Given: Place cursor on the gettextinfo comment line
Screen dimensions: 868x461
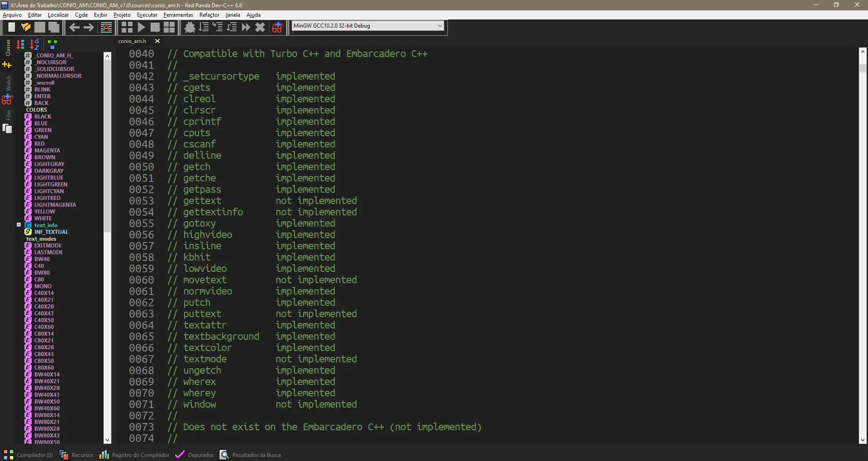Looking at the screenshot, I should click(262, 212).
